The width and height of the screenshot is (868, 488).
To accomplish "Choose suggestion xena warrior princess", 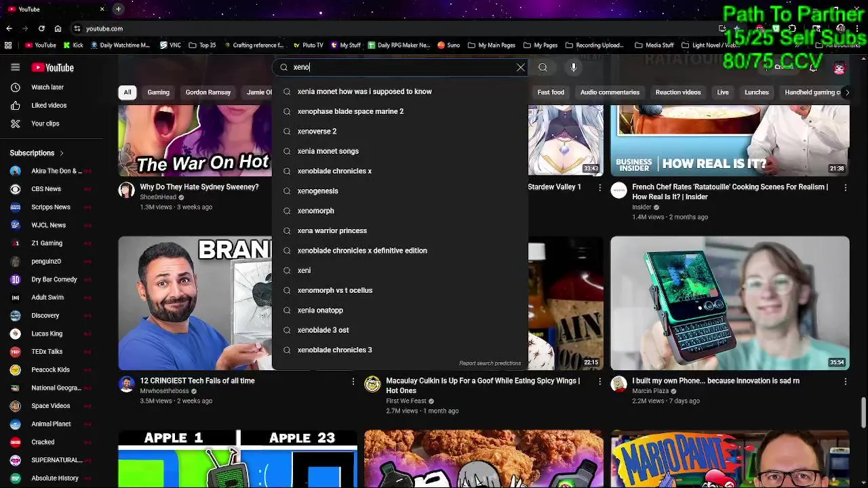I will [400, 230].
